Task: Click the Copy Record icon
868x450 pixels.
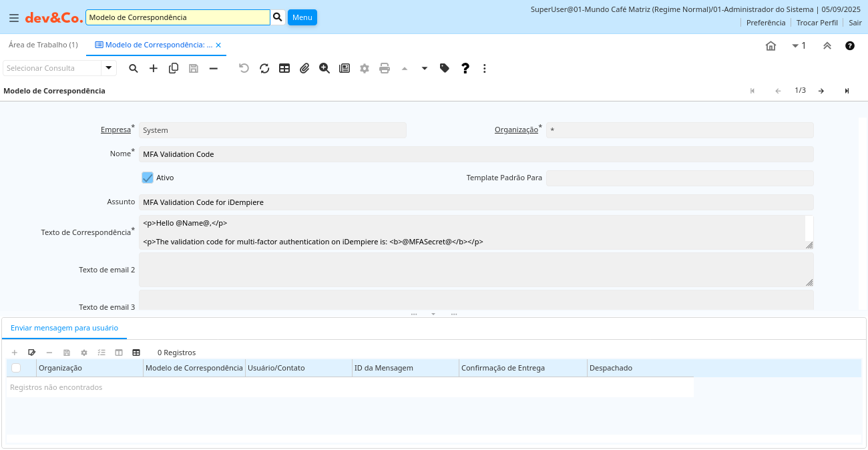Action: click(x=174, y=68)
